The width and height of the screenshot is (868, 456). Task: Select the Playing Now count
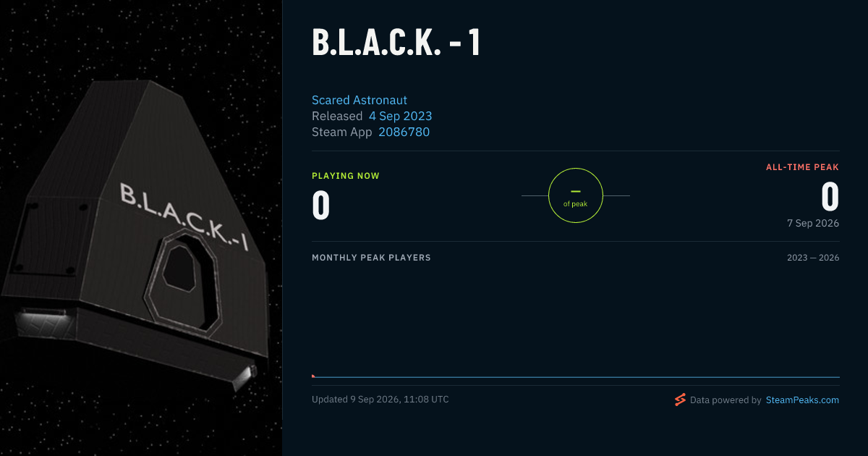pyautogui.click(x=321, y=204)
